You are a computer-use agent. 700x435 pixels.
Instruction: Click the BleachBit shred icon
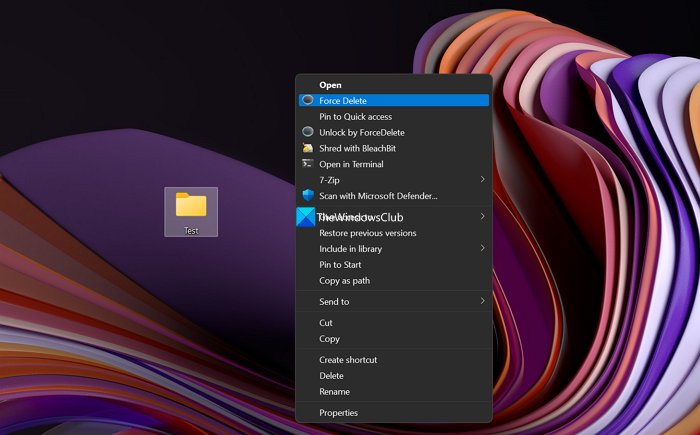click(308, 148)
